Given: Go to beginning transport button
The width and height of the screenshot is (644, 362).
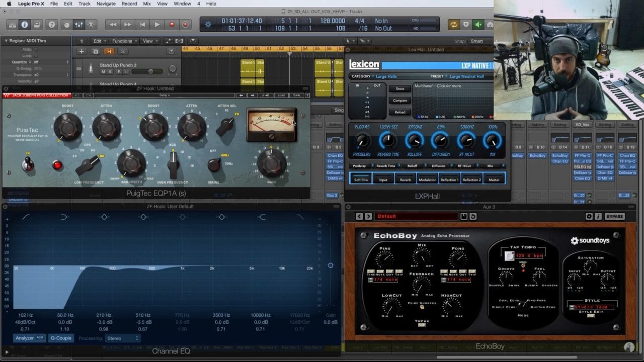Looking at the screenshot, I should (143, 24).
